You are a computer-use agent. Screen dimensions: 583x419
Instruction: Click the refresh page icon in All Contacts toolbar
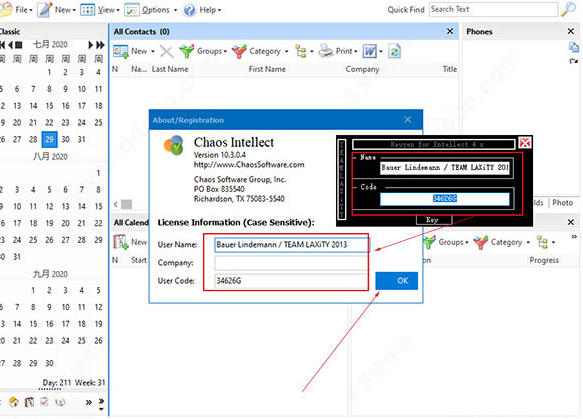[394, 51]
